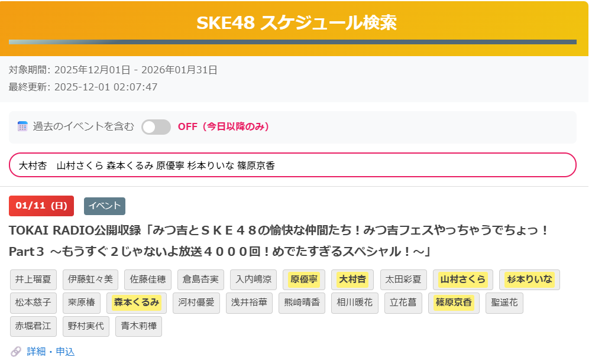Open the 詳細・申込 link
Viewport: 592px width, 364px height.
point(50,352)
